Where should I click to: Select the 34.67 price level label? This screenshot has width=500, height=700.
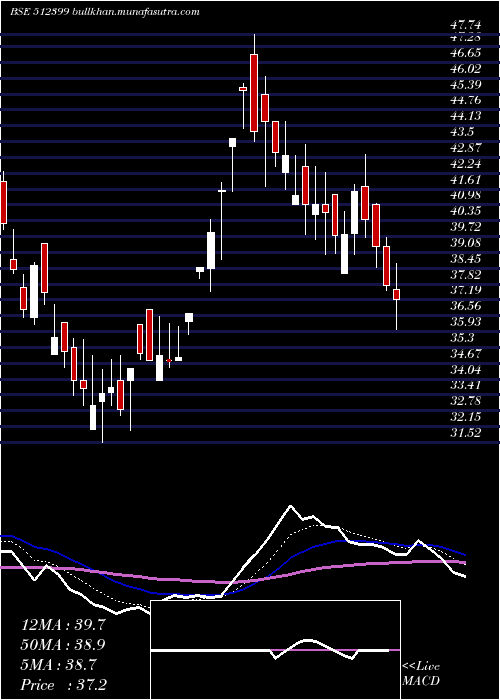tap(465, 354)
